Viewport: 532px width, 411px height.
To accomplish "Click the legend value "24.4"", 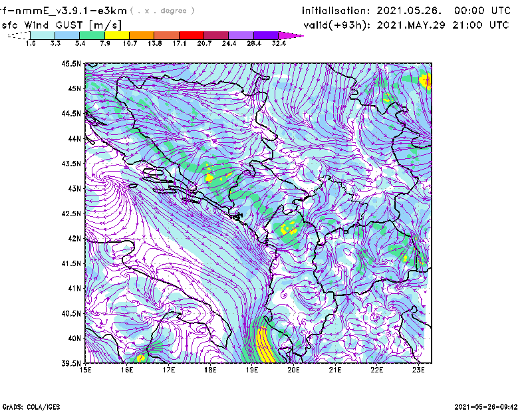I will (229, 43).
